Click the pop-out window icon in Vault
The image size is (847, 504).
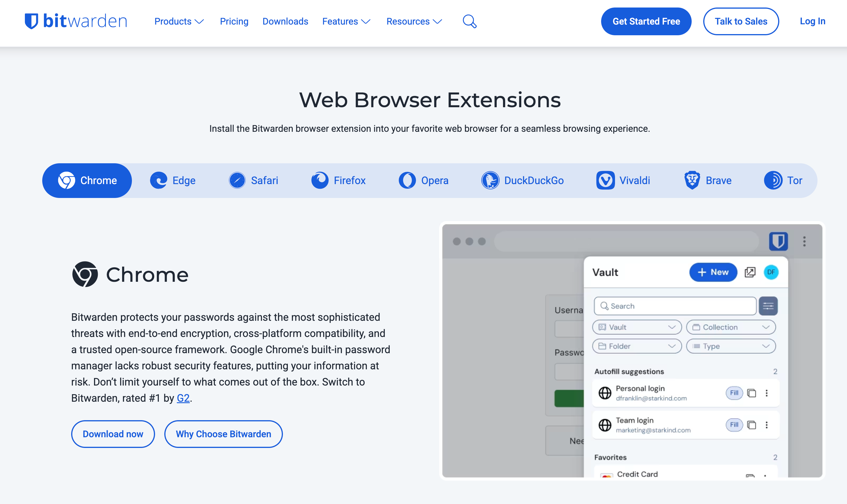pyautogui.click(x=750, y=272)
